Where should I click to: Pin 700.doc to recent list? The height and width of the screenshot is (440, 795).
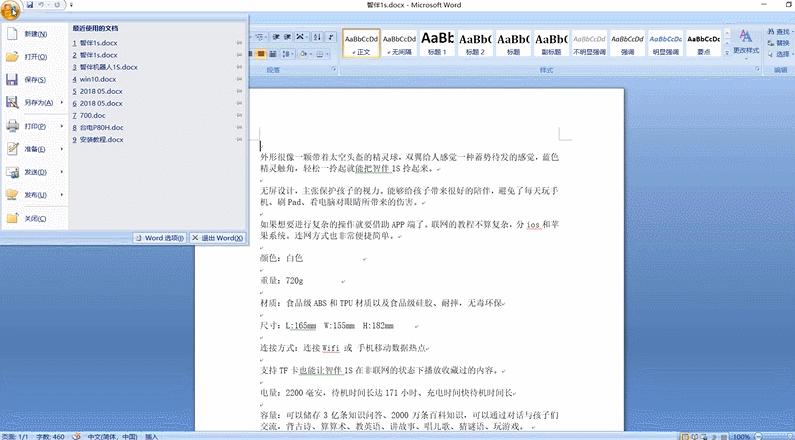[239, 116]
